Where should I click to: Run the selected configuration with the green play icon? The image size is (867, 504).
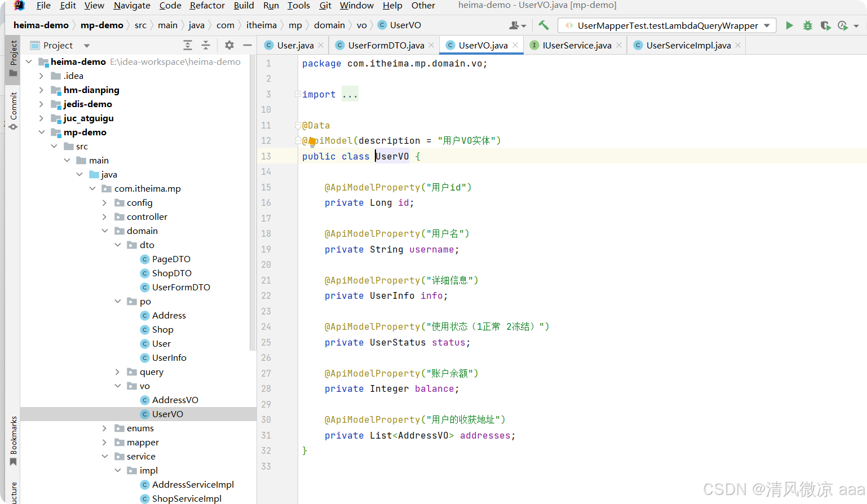(789, 25)
